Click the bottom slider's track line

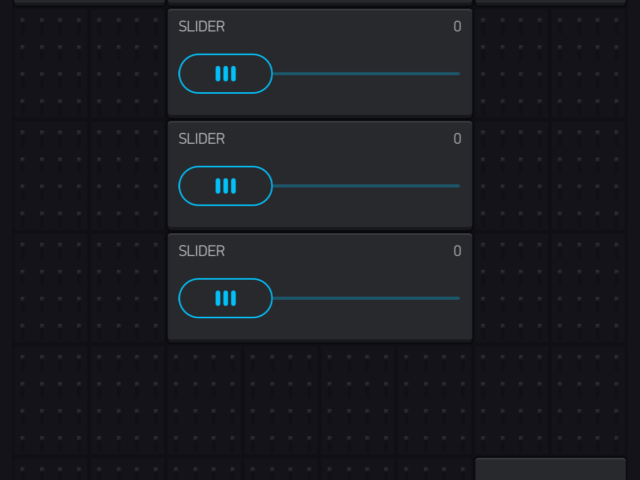366,298
